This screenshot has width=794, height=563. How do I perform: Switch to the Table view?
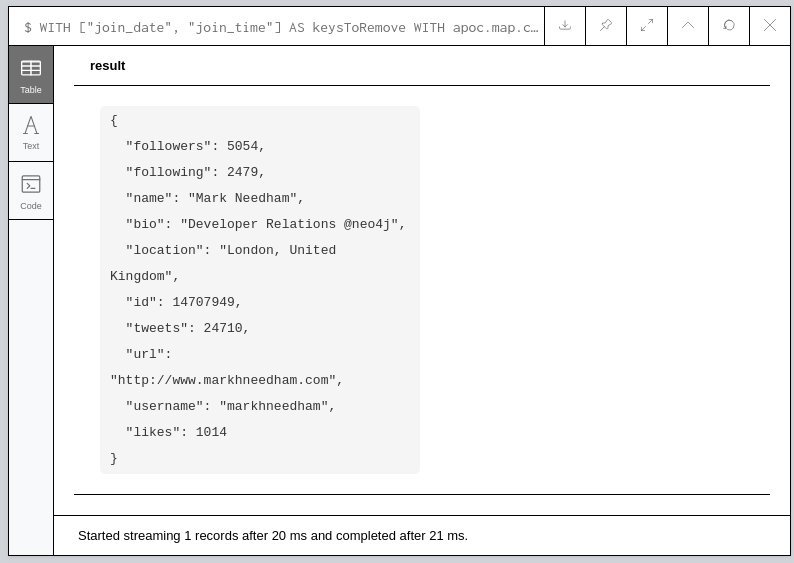(x=31, y=75)
